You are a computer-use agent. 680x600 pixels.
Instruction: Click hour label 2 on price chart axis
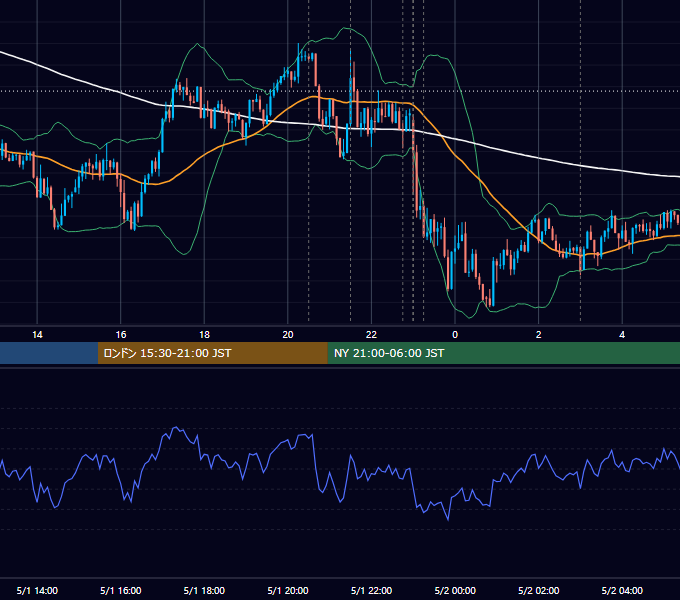[x=539, y=335]
